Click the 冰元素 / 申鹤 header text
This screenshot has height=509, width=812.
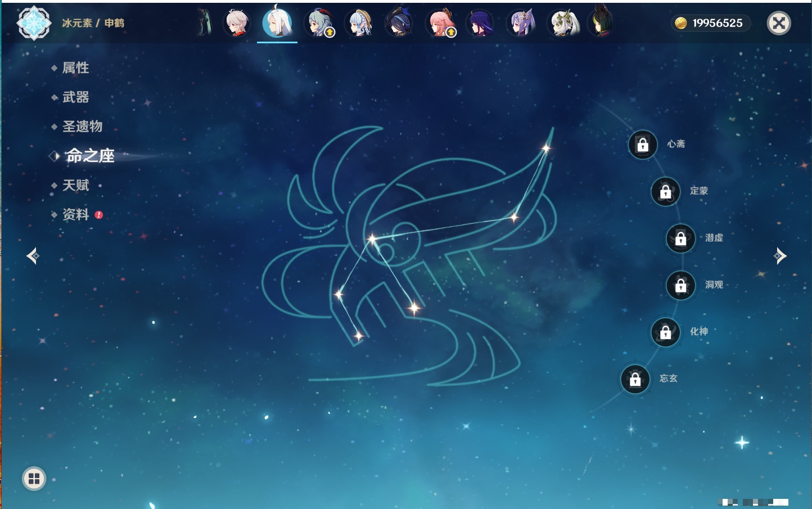pos(93,23)
